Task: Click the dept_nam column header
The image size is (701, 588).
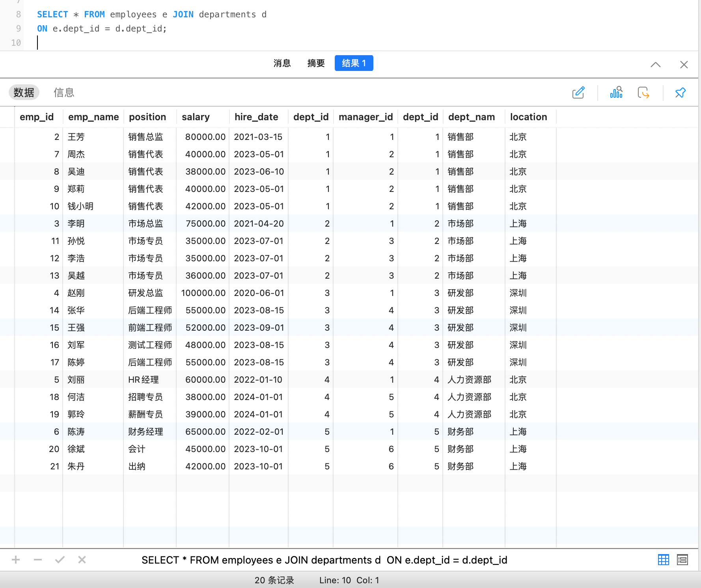Action: click(x=472, y=117)
